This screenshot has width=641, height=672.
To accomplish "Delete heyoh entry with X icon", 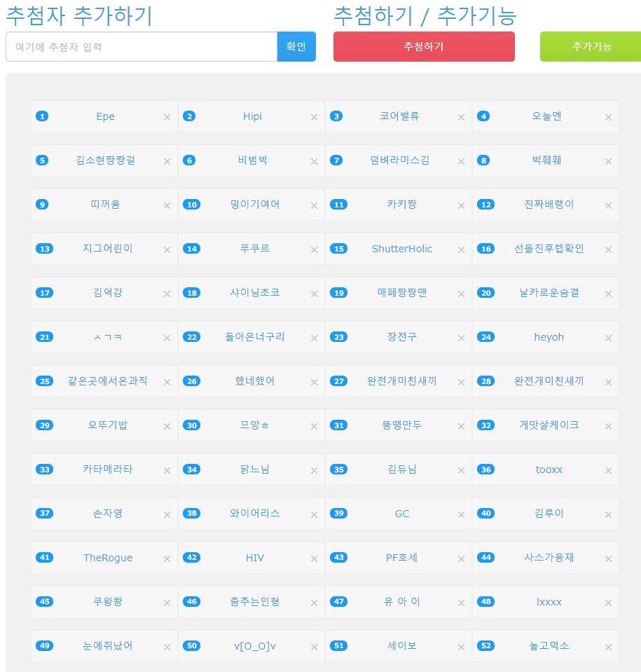I will click(x=608, y=338).
